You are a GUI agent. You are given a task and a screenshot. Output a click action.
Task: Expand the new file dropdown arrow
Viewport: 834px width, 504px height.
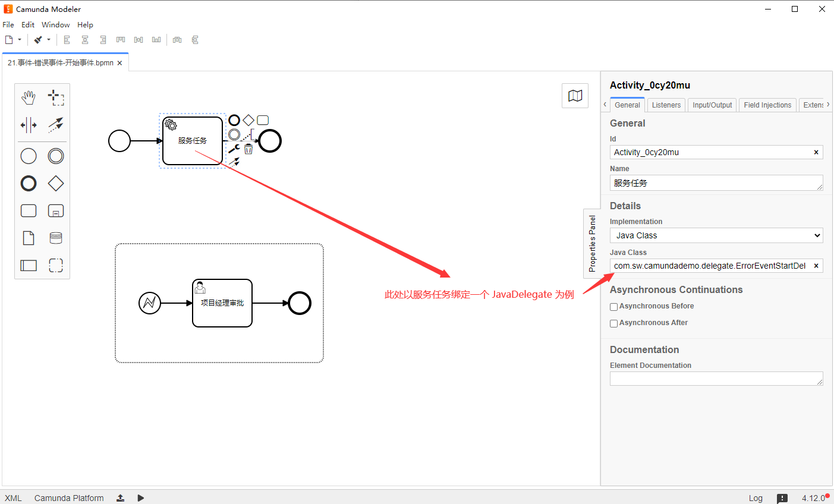coord(20,40)
